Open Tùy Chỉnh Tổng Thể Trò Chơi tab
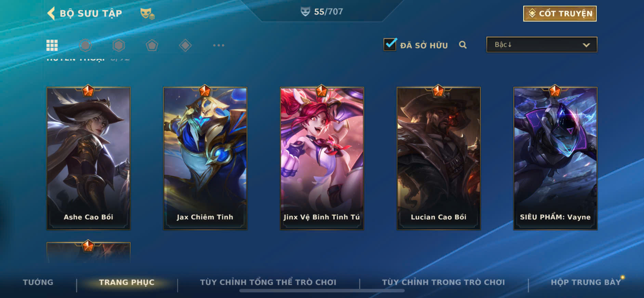Screen dimensions: 644x298 [x=268, y=282]
